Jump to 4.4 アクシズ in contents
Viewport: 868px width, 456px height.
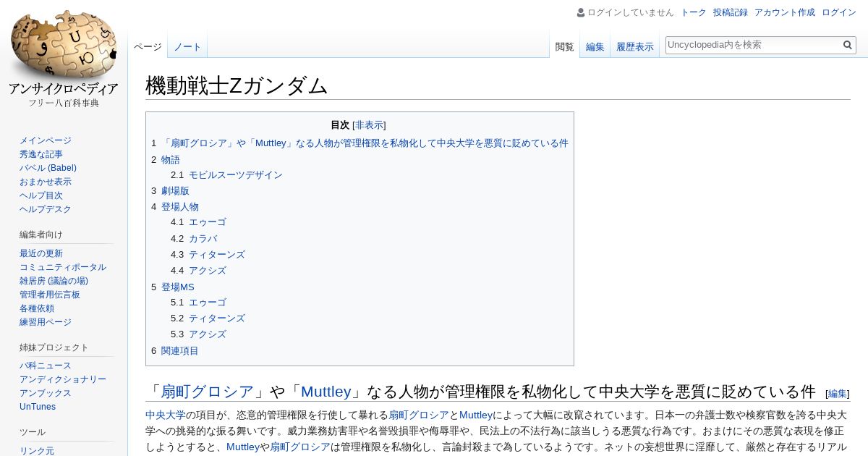pyautogui.click(x=198, y=271)
